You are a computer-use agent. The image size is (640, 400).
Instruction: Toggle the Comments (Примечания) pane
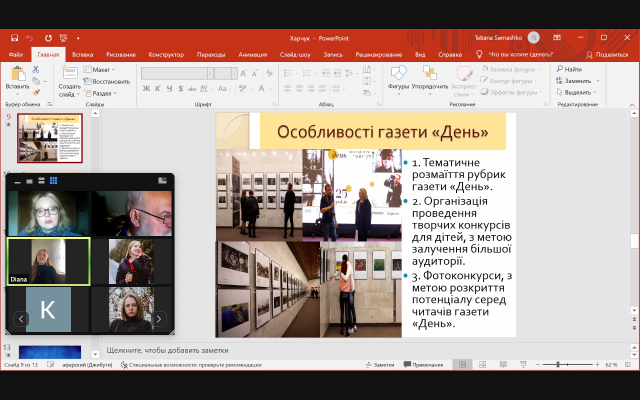[x=426, y=365]
